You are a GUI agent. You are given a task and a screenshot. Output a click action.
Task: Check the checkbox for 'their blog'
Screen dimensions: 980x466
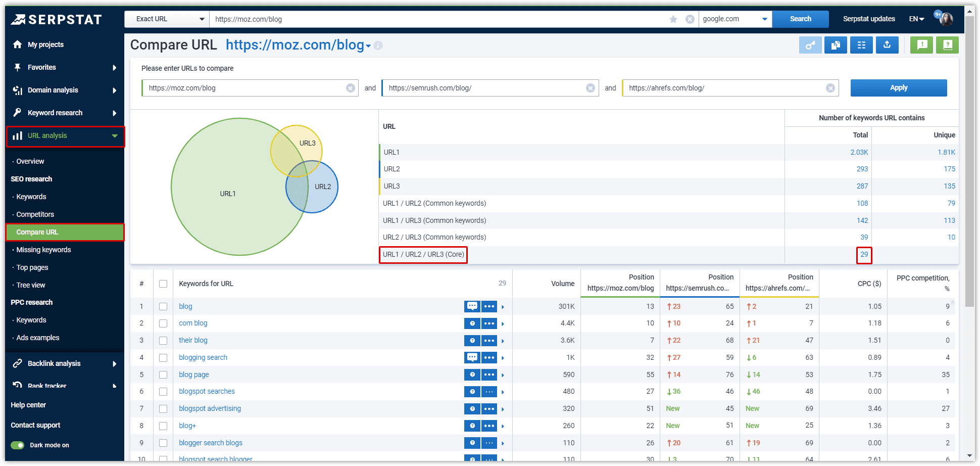click(x=163, y=341)
